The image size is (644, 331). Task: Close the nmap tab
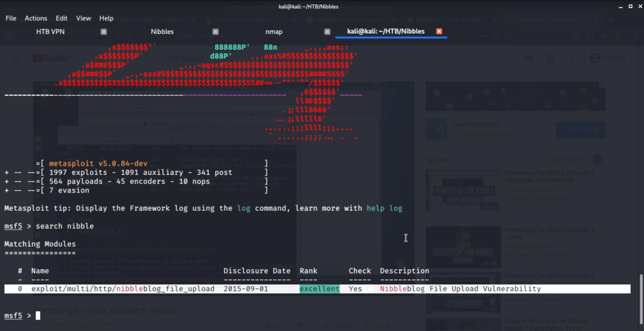(x=327, y=31)
